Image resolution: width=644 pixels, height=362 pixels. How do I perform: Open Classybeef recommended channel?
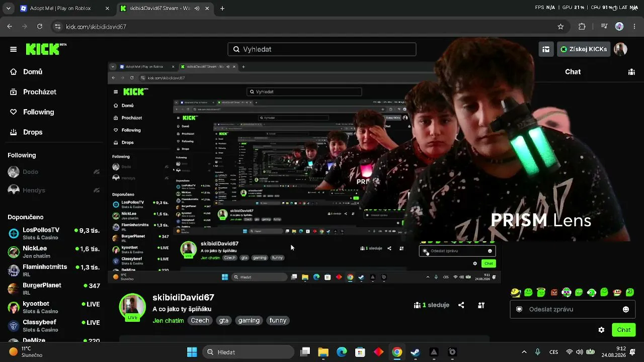tap(54, 325)
